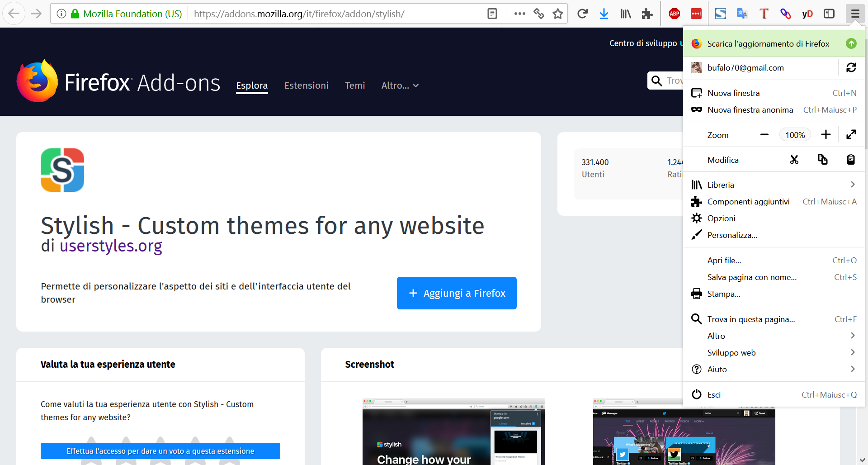The image size is (868, 465).
Task: Expand the Libreria submenu
Action: coord(774,185)
